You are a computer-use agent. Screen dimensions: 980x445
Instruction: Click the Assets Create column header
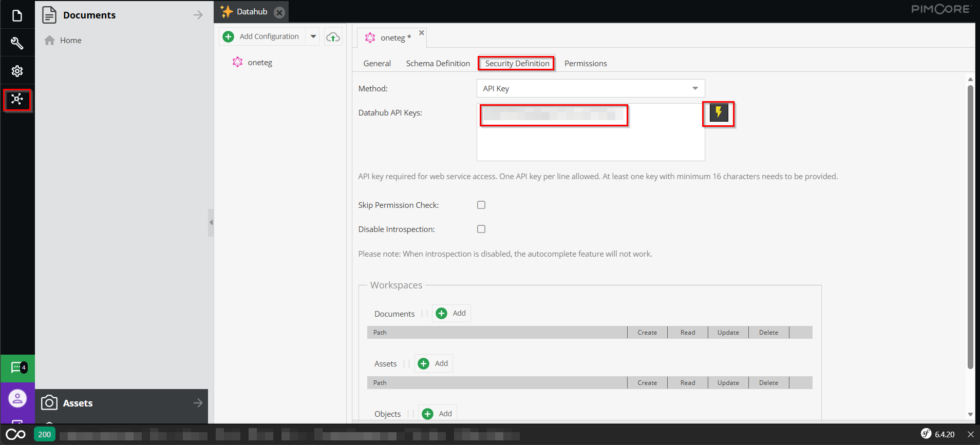click(x=647, y=383)
